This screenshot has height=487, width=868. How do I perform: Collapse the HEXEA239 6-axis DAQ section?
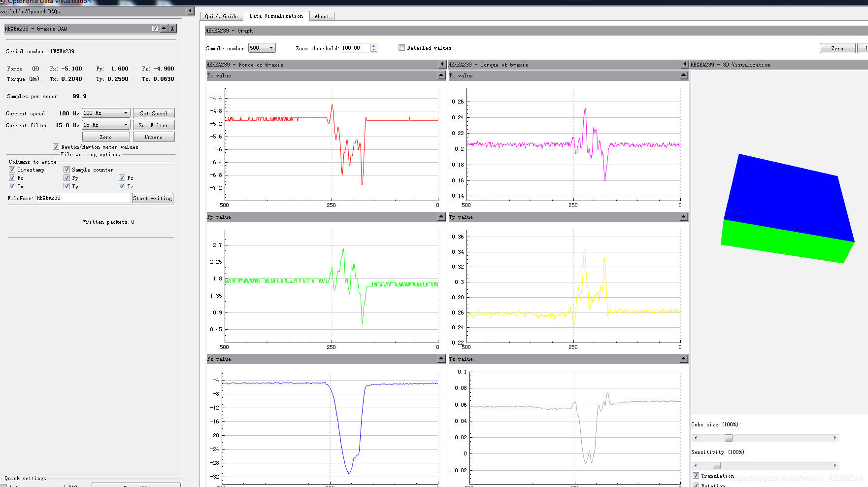coord(164,29)
